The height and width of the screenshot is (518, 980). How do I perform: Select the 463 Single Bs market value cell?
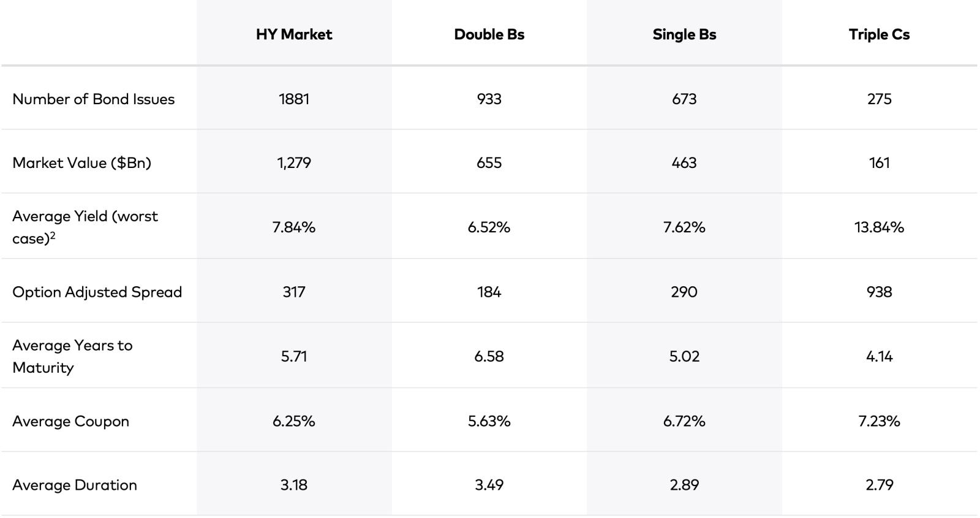[x=684, y=163]
